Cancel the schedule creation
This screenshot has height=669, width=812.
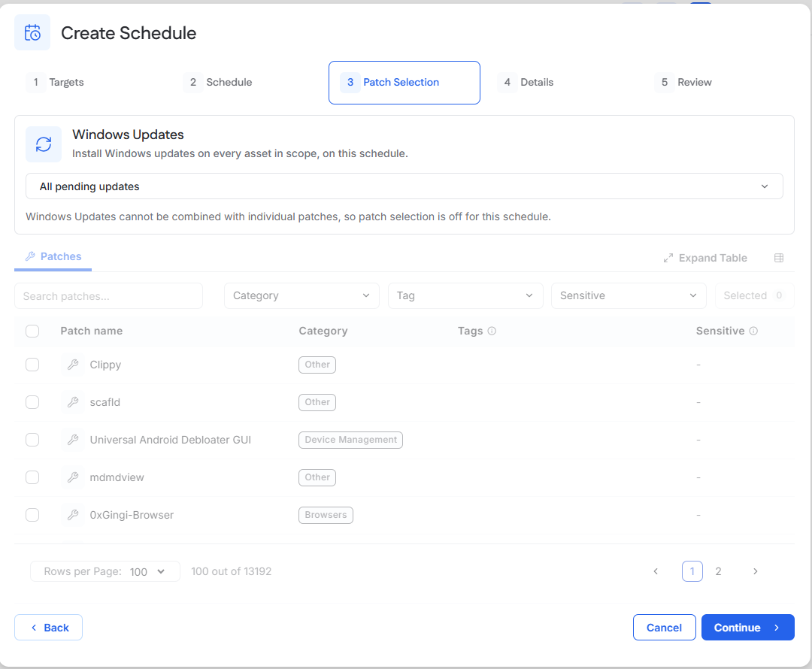(665, 628)
